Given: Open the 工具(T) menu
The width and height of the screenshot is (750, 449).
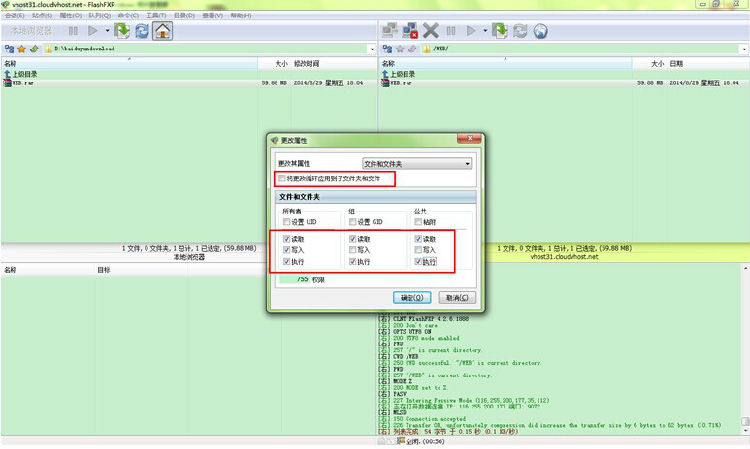Looking at the screenshot, I should (x=155, y=16).
